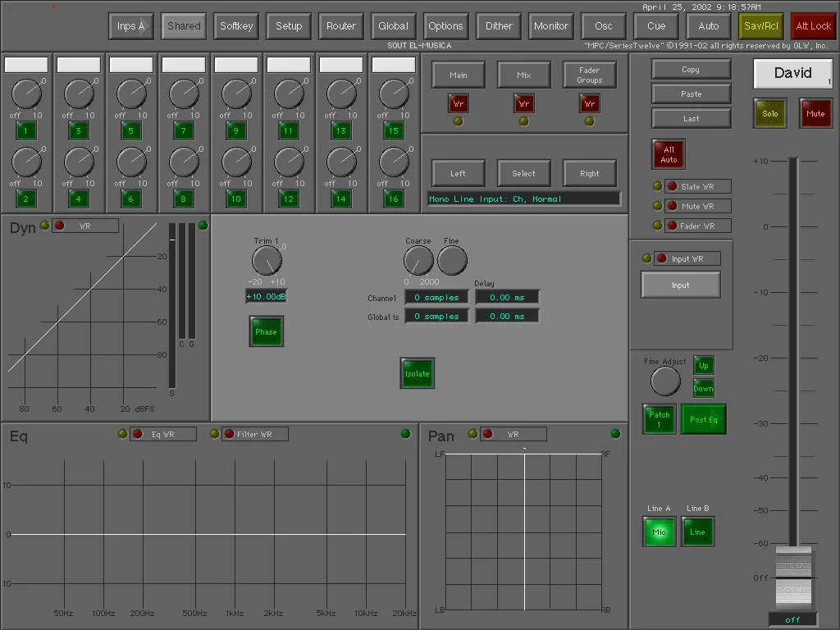Click the David channel name field

coord(793,73)
